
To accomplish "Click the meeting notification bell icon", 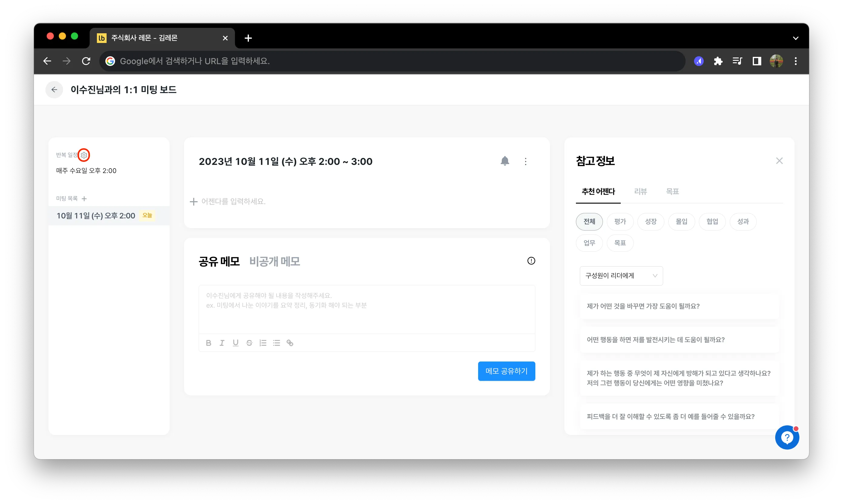I will (505, 161).
